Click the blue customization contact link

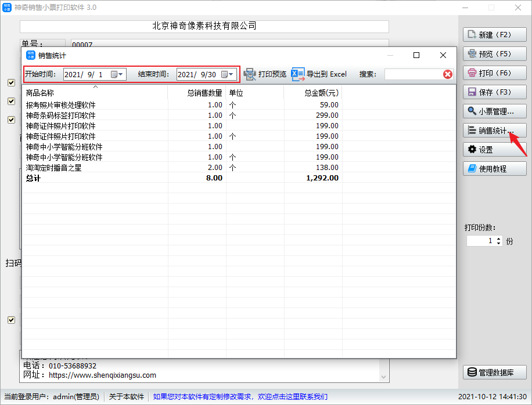coord(240,397)
